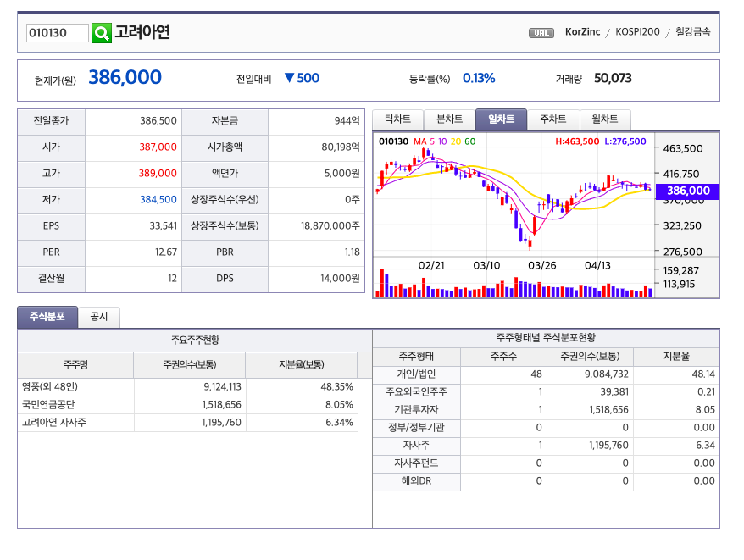
Task: Click the 지분율(보통) column header
Action: point(302,365)
